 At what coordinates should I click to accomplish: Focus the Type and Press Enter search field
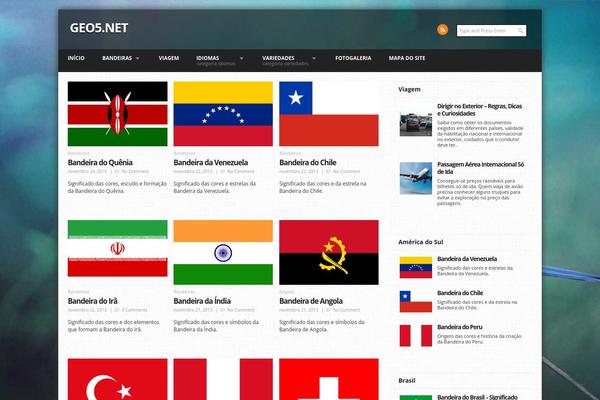[491, 30]
